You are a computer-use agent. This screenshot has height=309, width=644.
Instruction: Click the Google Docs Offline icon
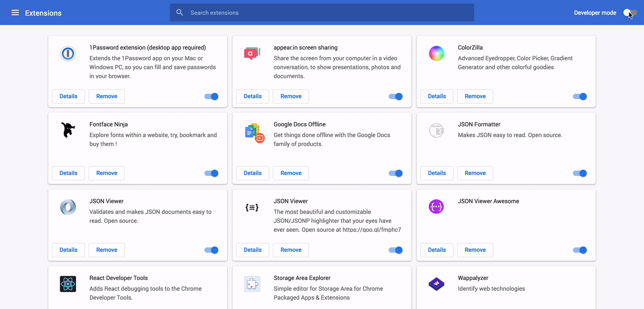[254, 133]
